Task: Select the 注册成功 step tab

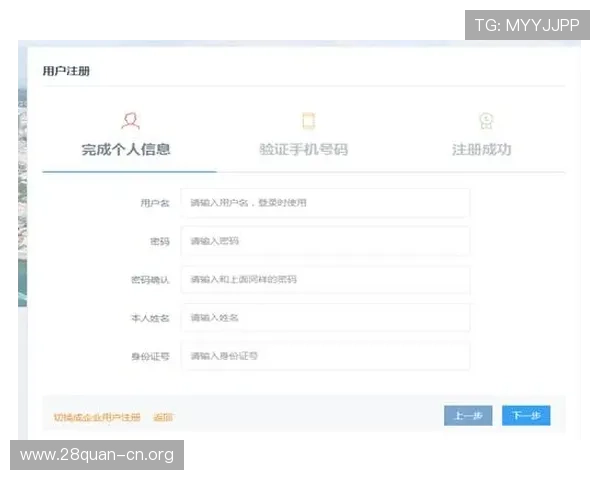Action: coord(481,150)
